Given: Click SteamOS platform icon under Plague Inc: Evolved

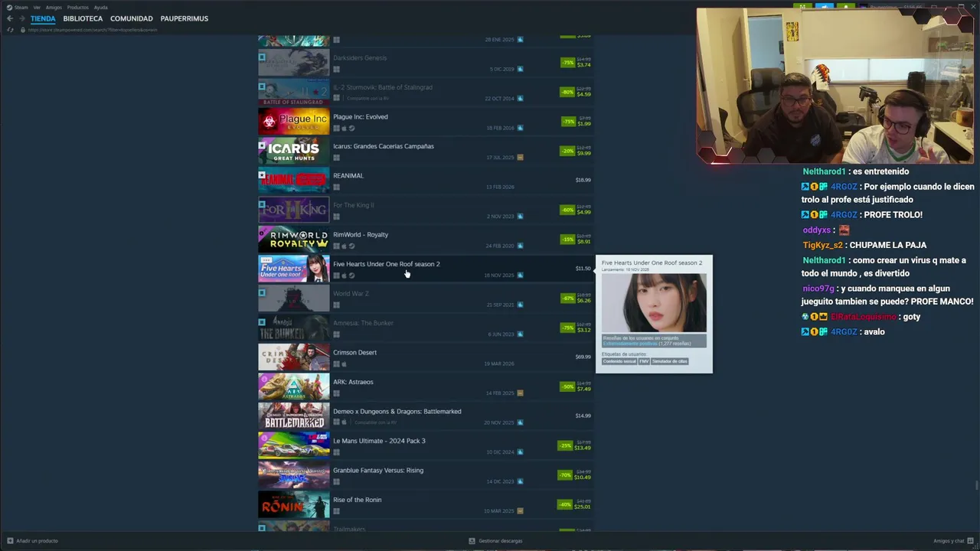Looking at the screenshot, I should tap(351, 128).
